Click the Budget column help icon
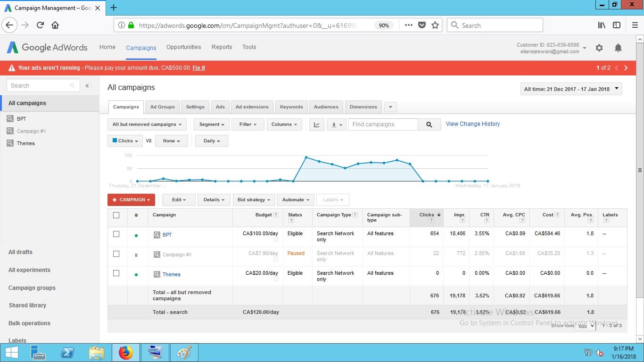This screenshot has width=644, height=362. pos(276,215)
